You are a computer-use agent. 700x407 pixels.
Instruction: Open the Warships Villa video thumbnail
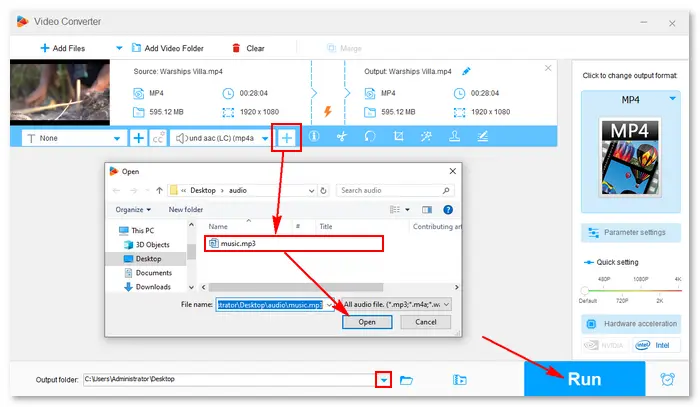tap(60, 92)
